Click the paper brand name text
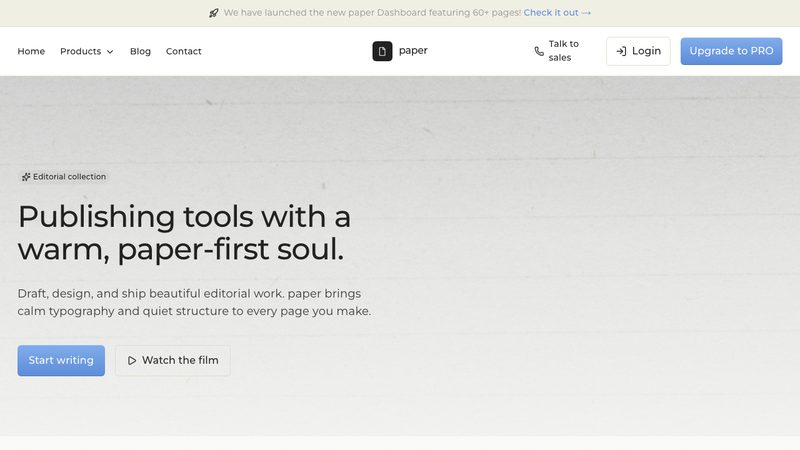Image resolution: width=800 pixels, height=450 pixels. tap(413, 51)
